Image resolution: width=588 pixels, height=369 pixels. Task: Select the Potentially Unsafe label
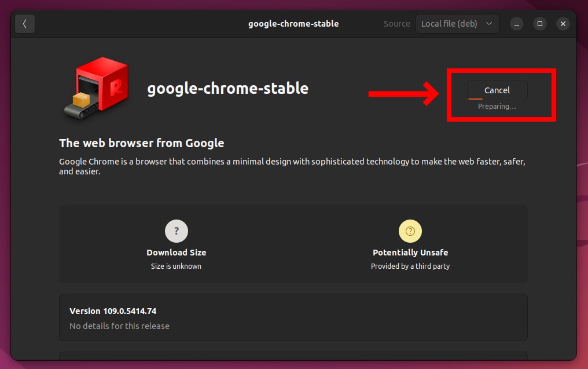410,252
